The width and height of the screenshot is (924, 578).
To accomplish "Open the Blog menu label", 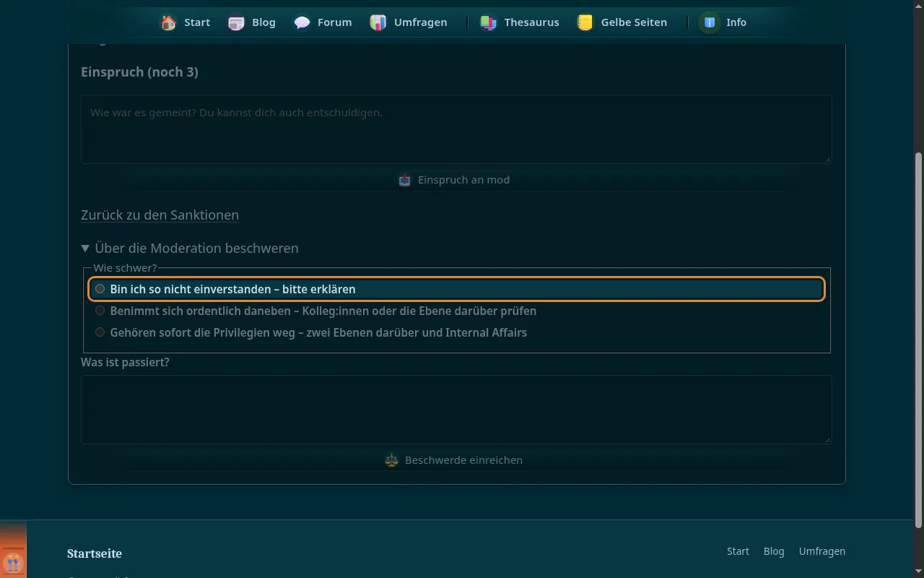I will tap(263, 22).
